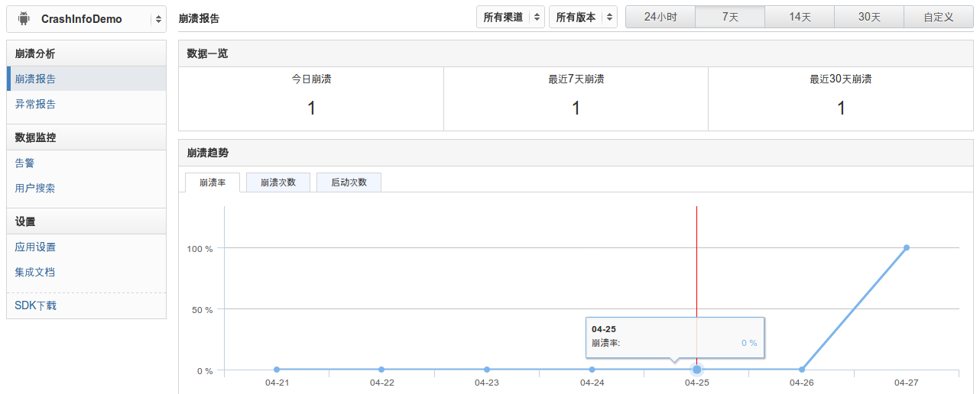The image size is (980, 394).
Task: Click the 04-22 data point on chart
Action: (x=381, y=370)
